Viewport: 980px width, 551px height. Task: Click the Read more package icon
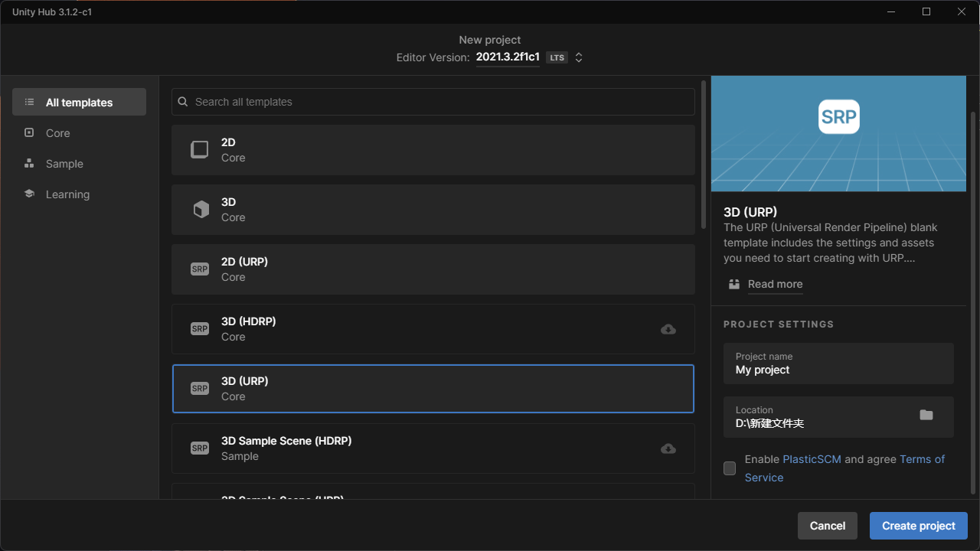coord(734,284)
